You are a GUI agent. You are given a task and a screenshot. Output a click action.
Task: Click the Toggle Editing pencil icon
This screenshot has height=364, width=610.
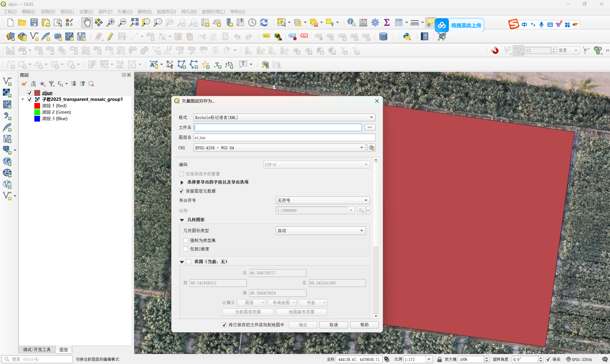point(110,37)
